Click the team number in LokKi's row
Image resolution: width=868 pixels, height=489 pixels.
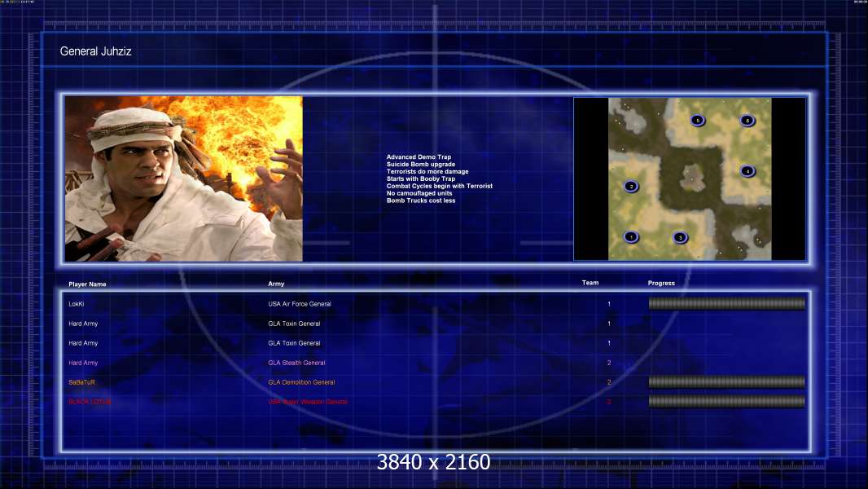[x=609, y=304]
